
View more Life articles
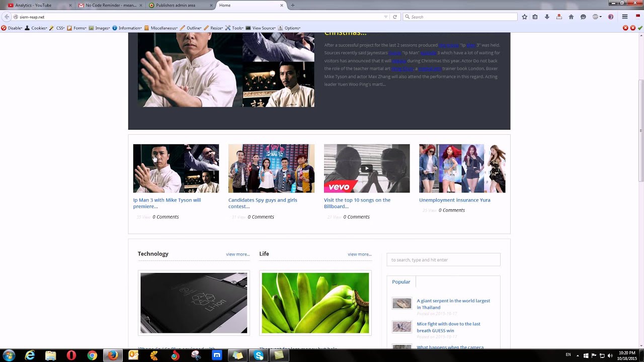pyautogui.click(x=360, y=254)
